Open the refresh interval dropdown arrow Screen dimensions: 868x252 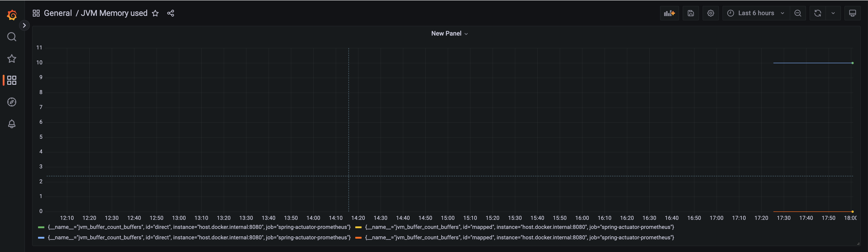(833, 13)
